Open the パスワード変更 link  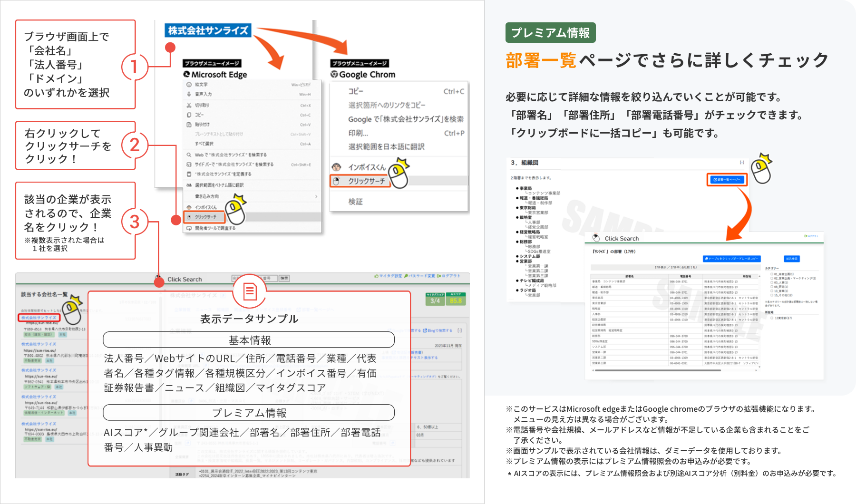(x=420, y=276)
